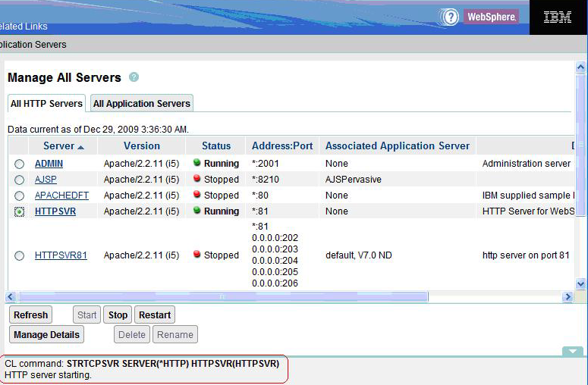Select the APACHEDFT server radio button
Image resolution: width=588 pixels, height=385 pixels.
point(19,196)
